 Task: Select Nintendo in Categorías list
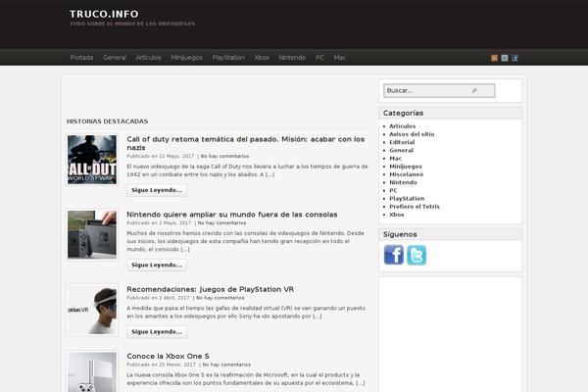[403, 182]
